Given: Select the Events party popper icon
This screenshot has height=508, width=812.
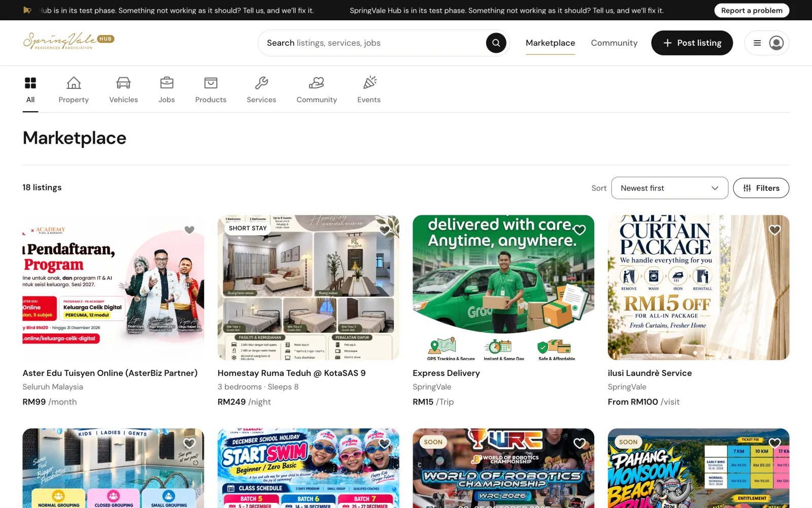Looking at the screenshot, I should point(369,82).
